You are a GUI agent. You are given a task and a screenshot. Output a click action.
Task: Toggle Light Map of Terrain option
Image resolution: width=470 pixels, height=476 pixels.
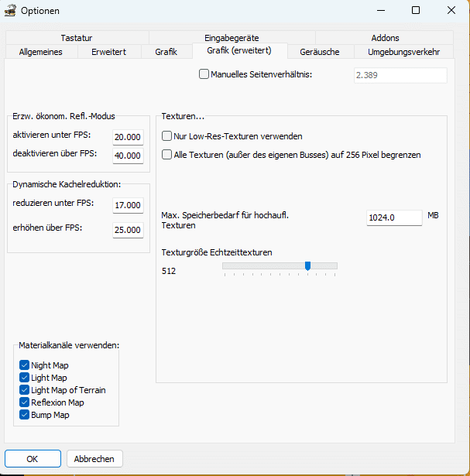(24, 390)
